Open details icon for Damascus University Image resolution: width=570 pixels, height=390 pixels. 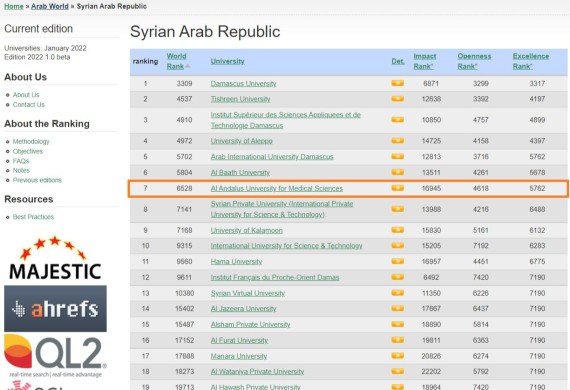tap(397, 83)
